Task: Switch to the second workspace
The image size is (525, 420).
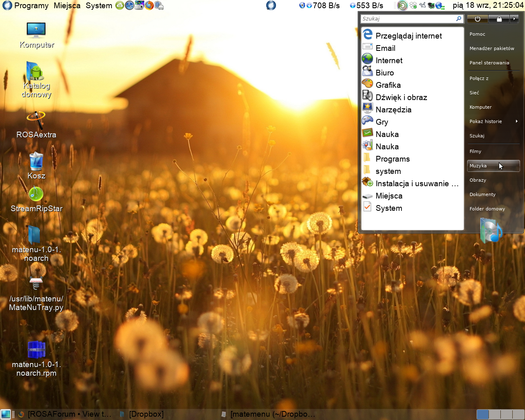Action: point(495,414)
